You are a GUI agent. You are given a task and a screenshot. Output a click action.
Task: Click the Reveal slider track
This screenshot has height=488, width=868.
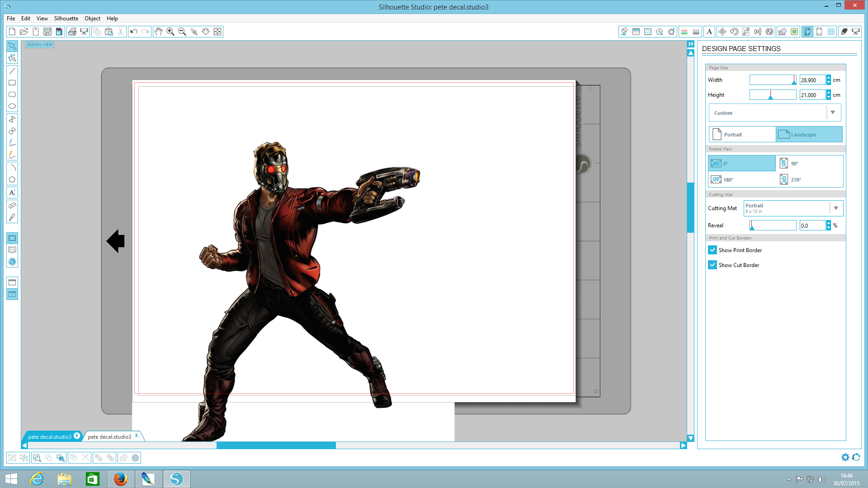point(773,225)
